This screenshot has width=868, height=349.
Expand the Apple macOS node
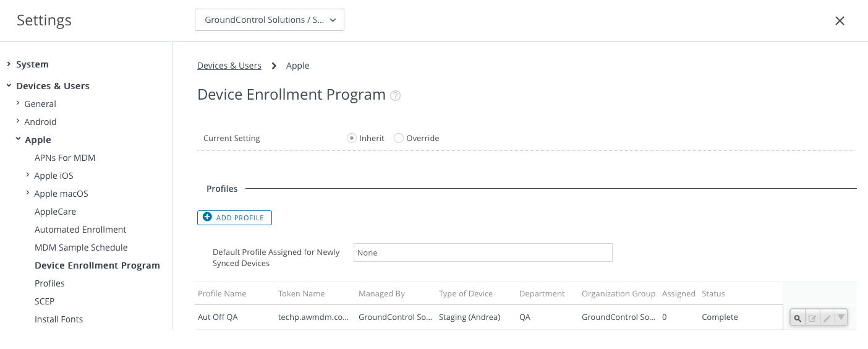click(27, 193)
